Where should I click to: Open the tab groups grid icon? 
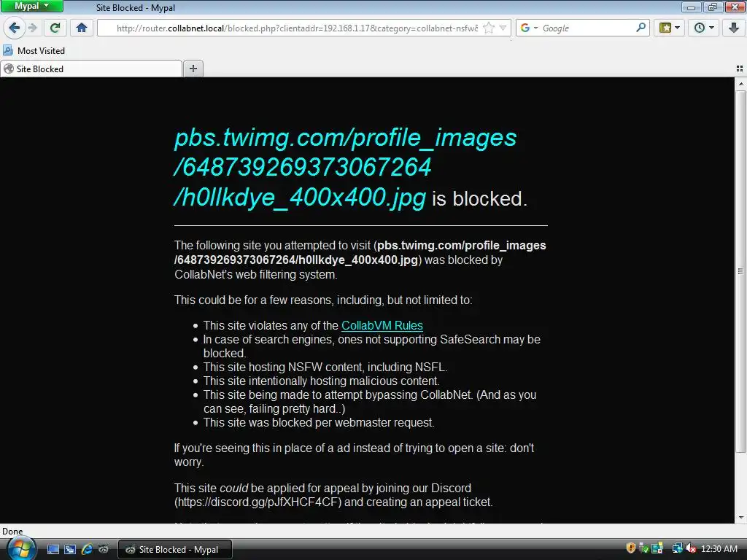(740, 69)
